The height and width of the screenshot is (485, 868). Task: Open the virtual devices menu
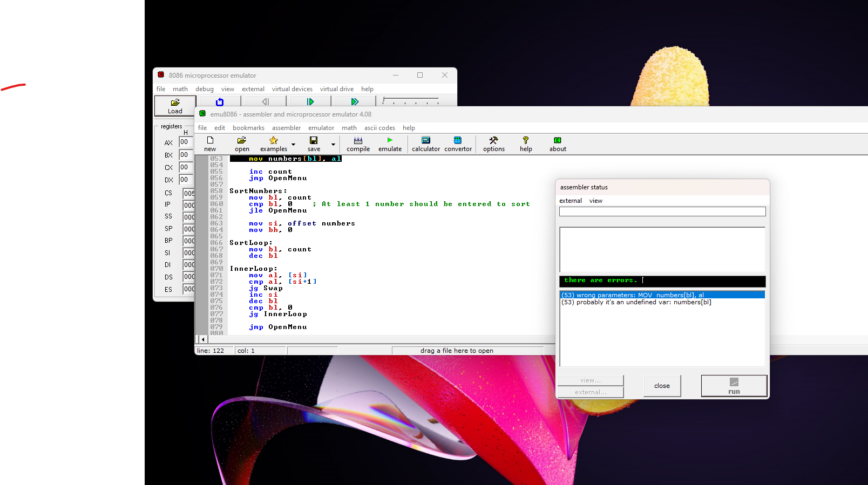292,89
